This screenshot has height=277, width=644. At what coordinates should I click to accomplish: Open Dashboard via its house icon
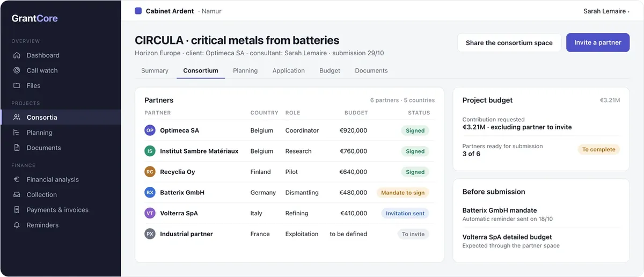tap(17, 55)
